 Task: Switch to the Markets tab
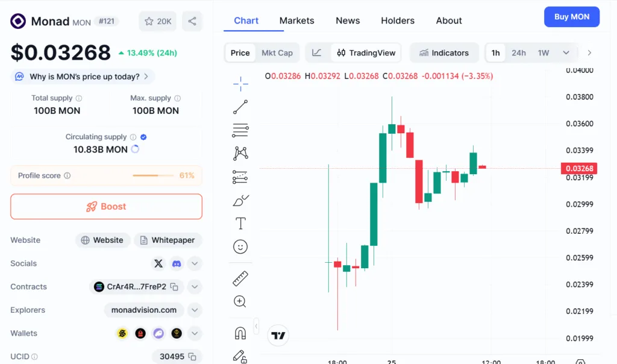point(296,20)
